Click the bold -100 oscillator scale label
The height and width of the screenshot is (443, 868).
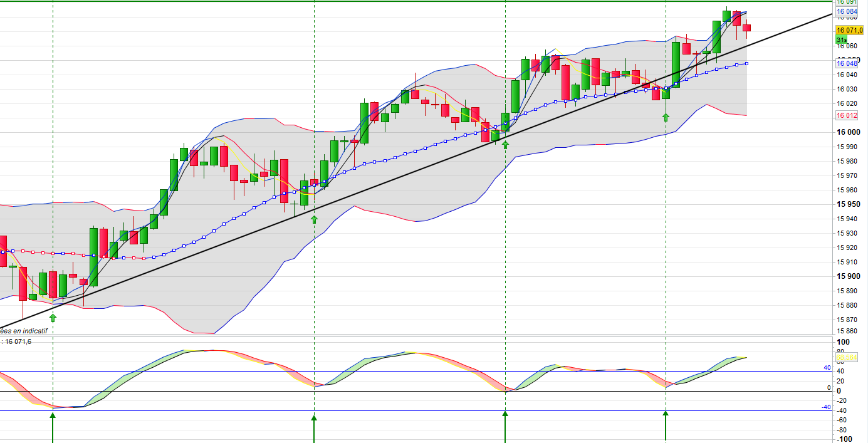point(844,439)
